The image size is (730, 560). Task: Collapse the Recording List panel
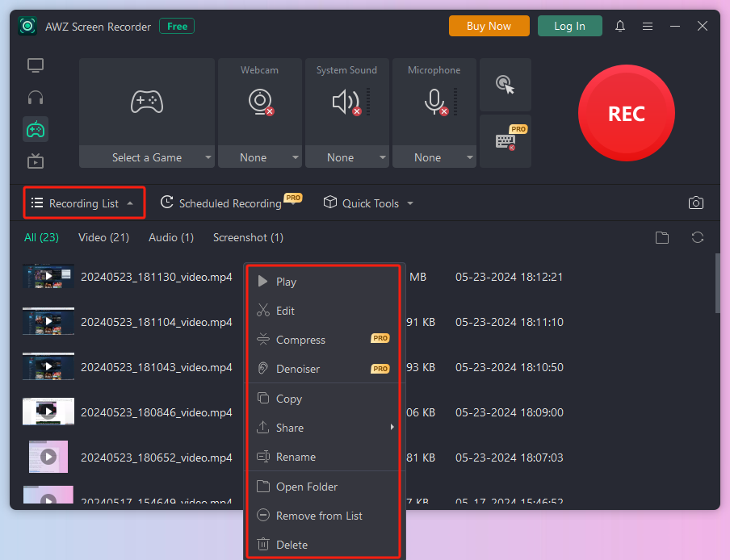(84, 203)
